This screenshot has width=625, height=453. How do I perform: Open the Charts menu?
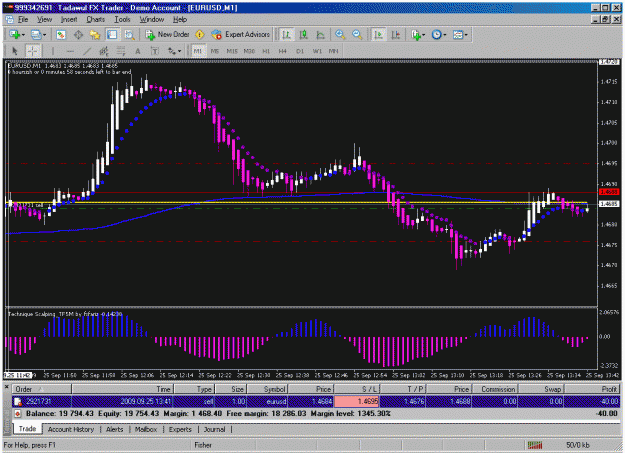[95, 19]
